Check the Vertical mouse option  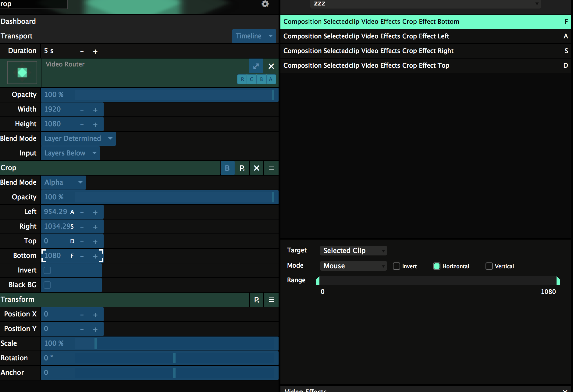point(489,266)
